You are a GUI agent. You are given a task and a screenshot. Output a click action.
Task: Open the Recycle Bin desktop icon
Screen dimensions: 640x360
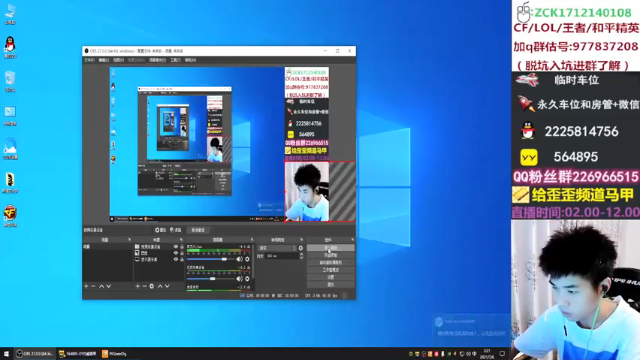pyautogui.click(x=10, y=81)
